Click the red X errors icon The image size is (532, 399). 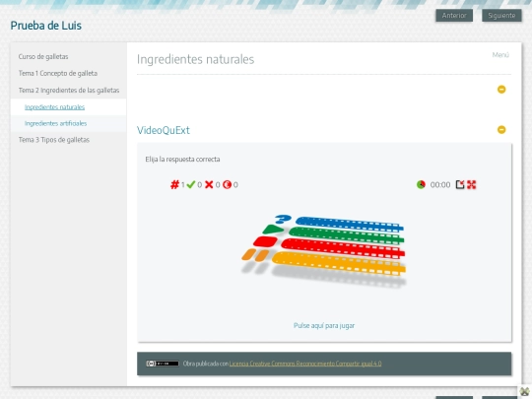tap(209, 184)
